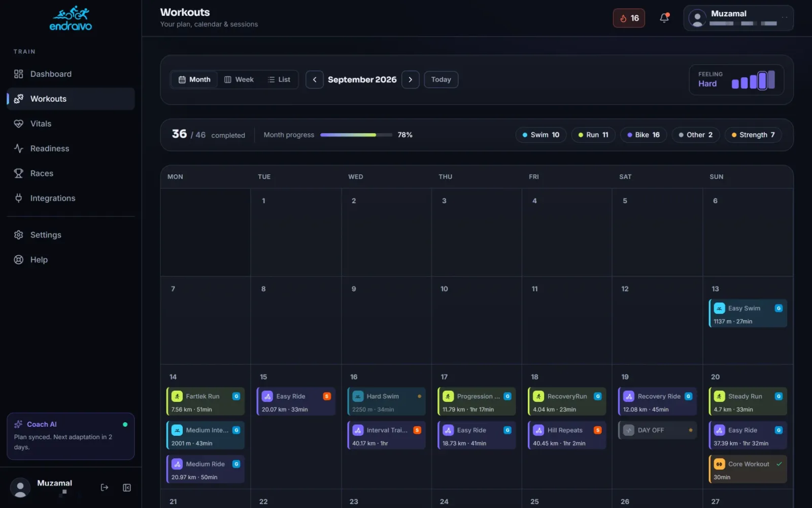Open Help page

[71, 260]
